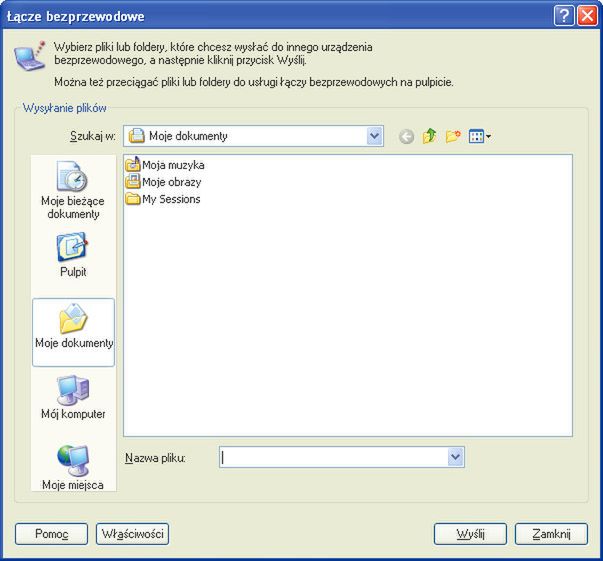Create a new folder with toolbar icon
Screen dimensions: 603x561
coord(453,136)
